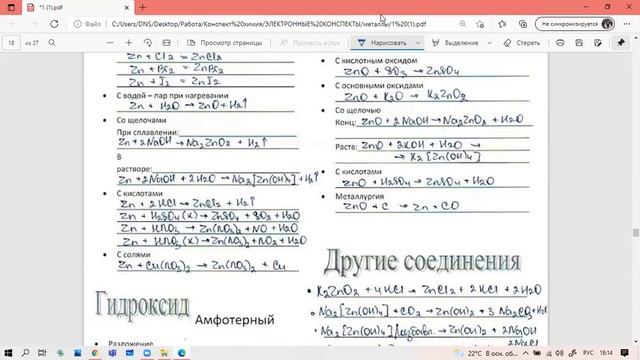This screenshot has height=360, width=640.
Task: Rotate the PDF page
Action: (x=148, y=42)
